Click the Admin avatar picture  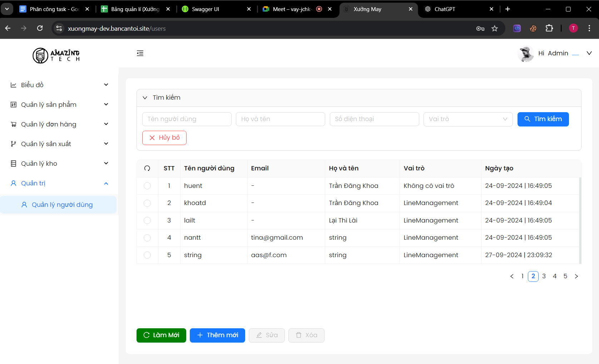click(x=525, y=54)
